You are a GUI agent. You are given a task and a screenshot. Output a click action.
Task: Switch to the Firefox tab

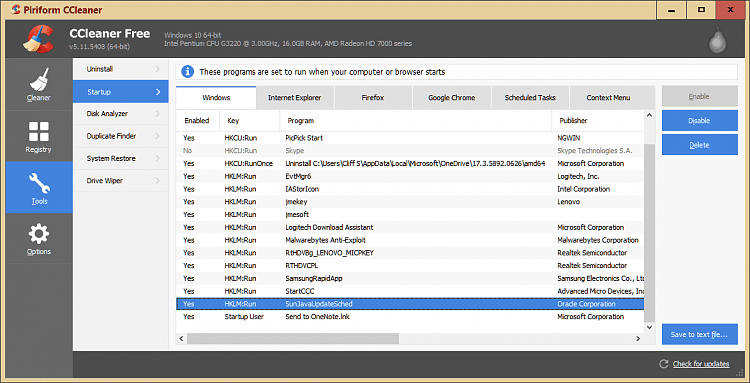(373, 98)
